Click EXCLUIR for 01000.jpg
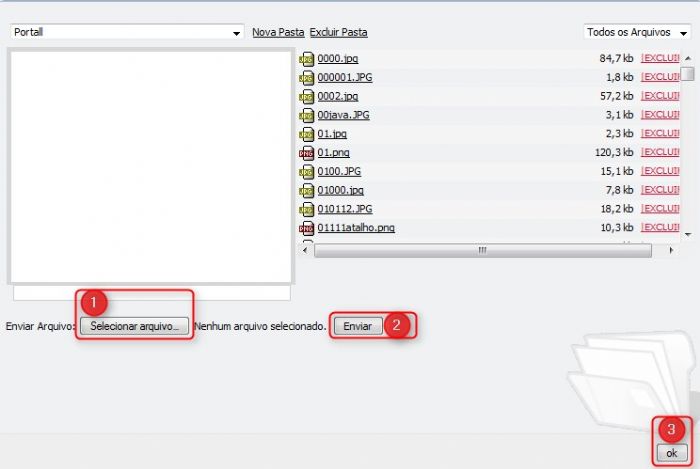 pyautogui.click(x=660, y=190)
